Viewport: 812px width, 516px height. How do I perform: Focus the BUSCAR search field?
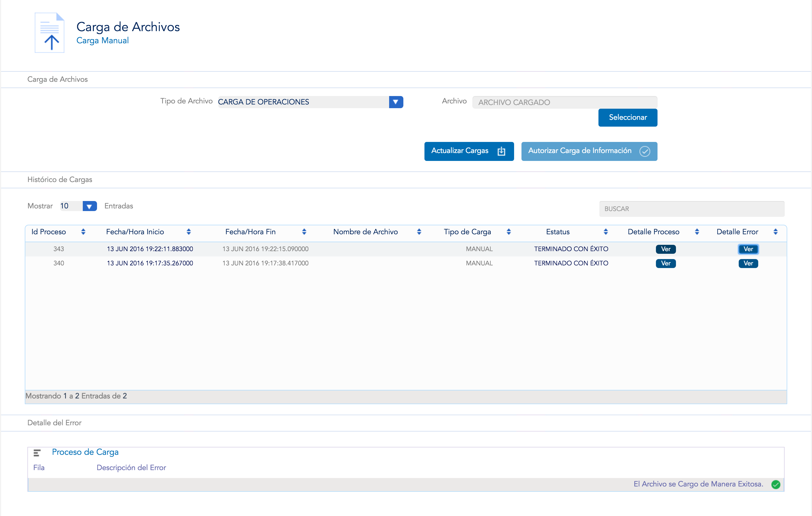[692, 209]
